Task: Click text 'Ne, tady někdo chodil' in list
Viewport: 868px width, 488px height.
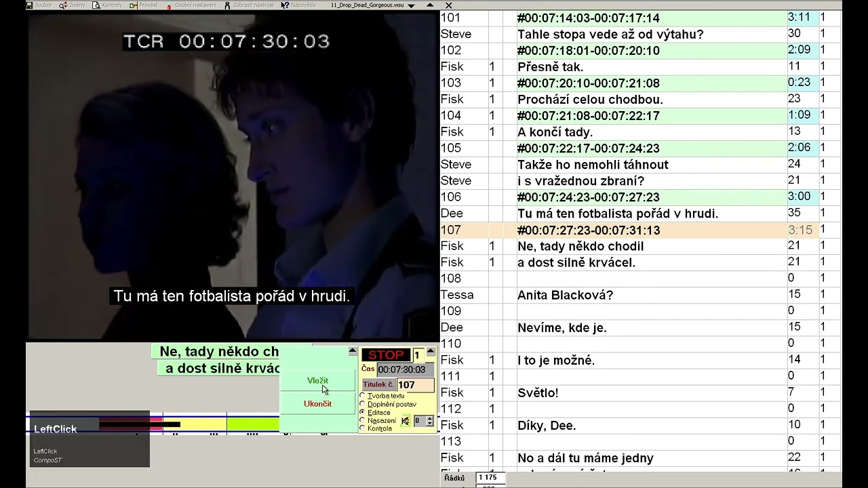Action: click(580, 246)
